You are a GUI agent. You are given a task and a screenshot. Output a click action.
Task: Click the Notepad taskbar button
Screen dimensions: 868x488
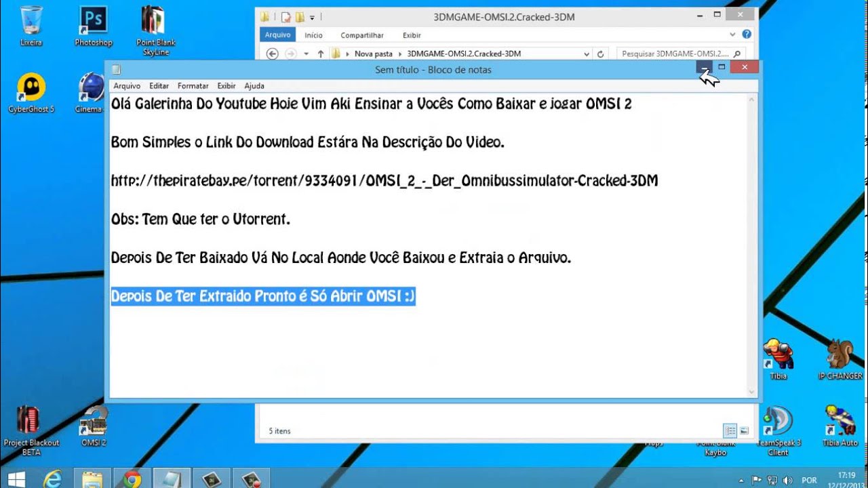click(172, 479)
